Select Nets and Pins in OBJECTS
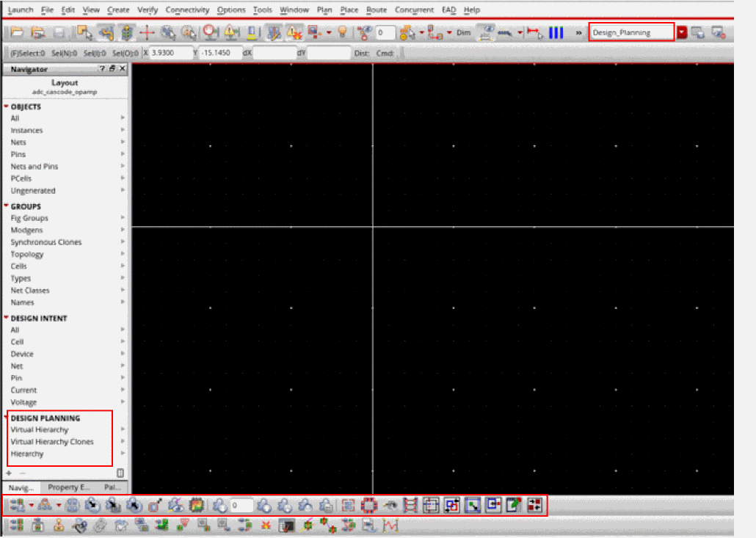756x538 pixels. tap(34, 167)
